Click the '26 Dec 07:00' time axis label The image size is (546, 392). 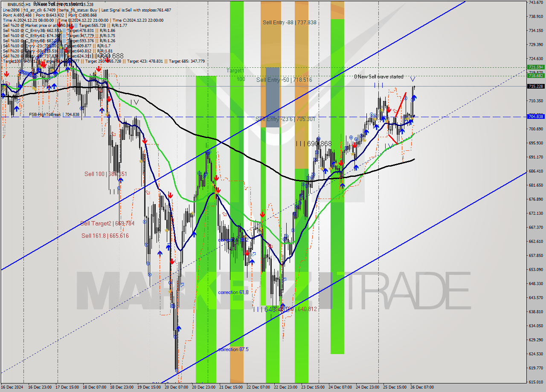point(422,387)
